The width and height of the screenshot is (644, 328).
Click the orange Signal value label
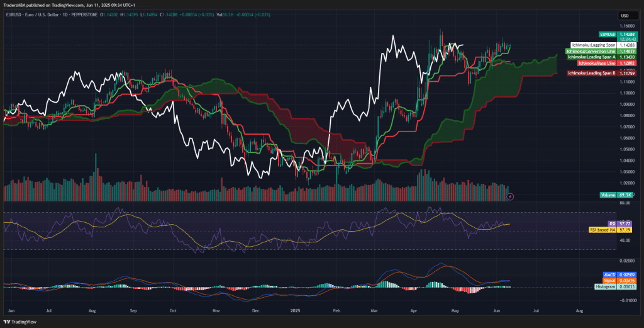(x=609, y=281)
